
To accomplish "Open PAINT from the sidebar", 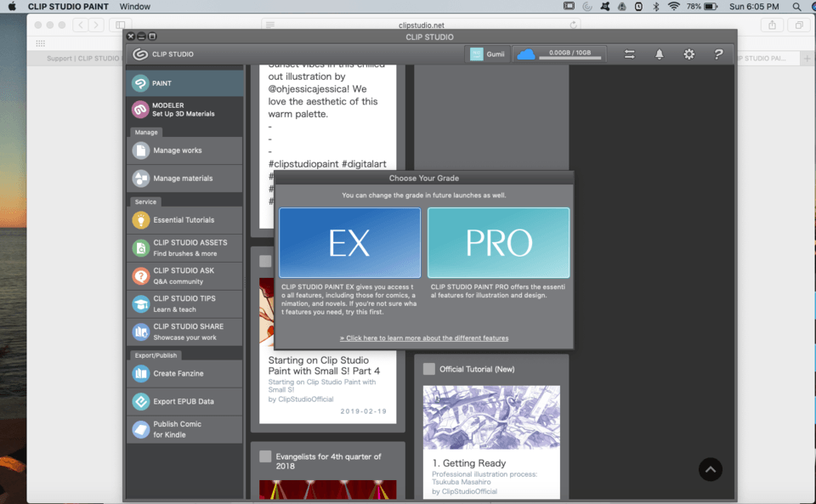I will (184, 83).
